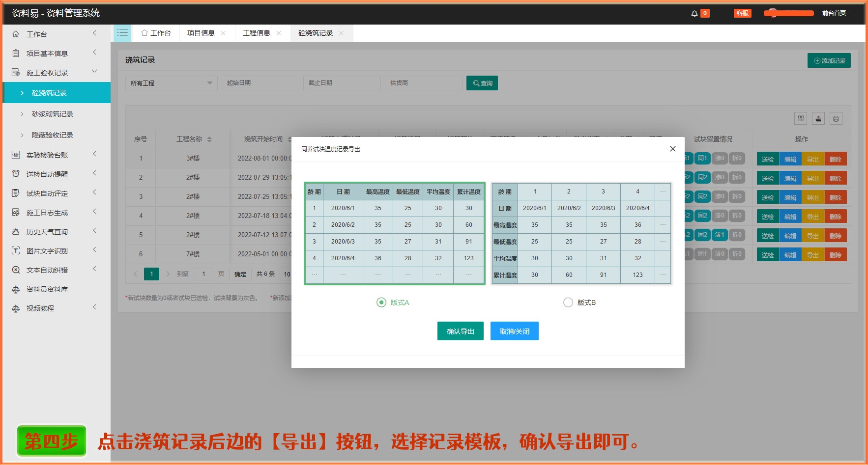The image size is (868, 465).
Task: Expand the 试块自动评定 menu chevron
Action: click(x=94, y=192)
